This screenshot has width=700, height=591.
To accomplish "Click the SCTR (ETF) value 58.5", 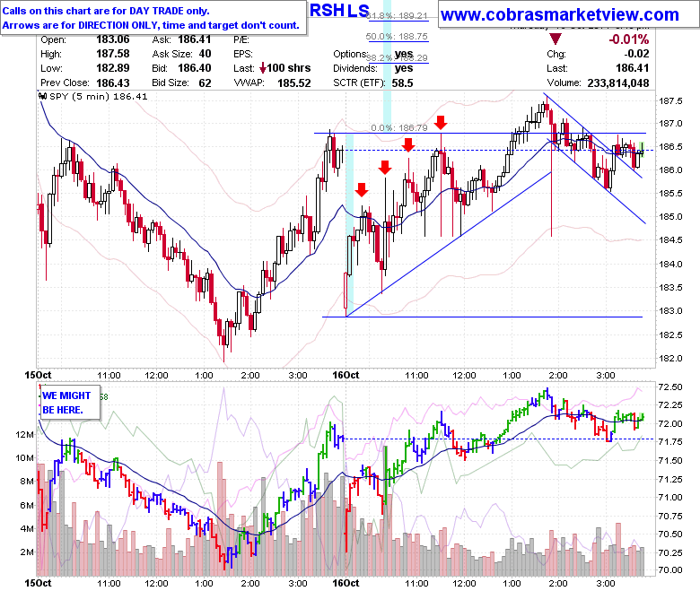I will click(x=403, y=83).
